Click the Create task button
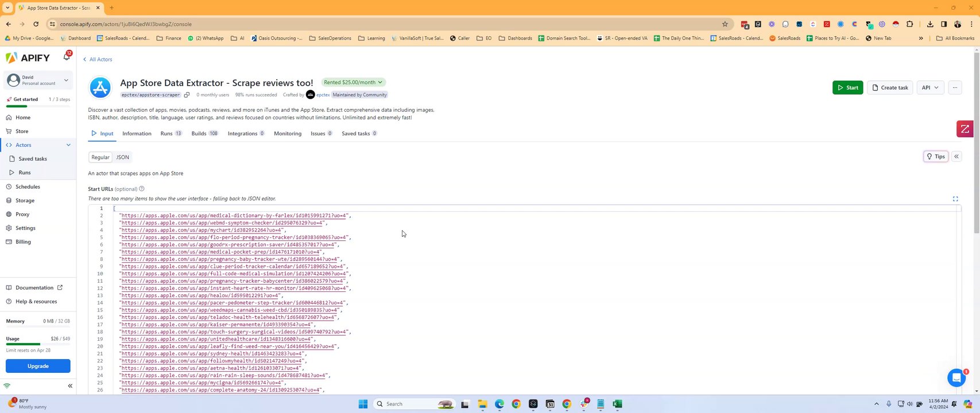 [x=890, y=88]
